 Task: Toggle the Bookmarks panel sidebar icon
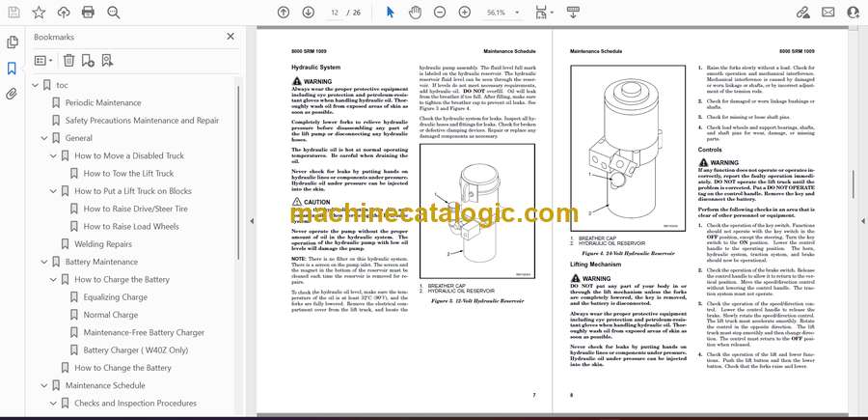click(12, 69)
